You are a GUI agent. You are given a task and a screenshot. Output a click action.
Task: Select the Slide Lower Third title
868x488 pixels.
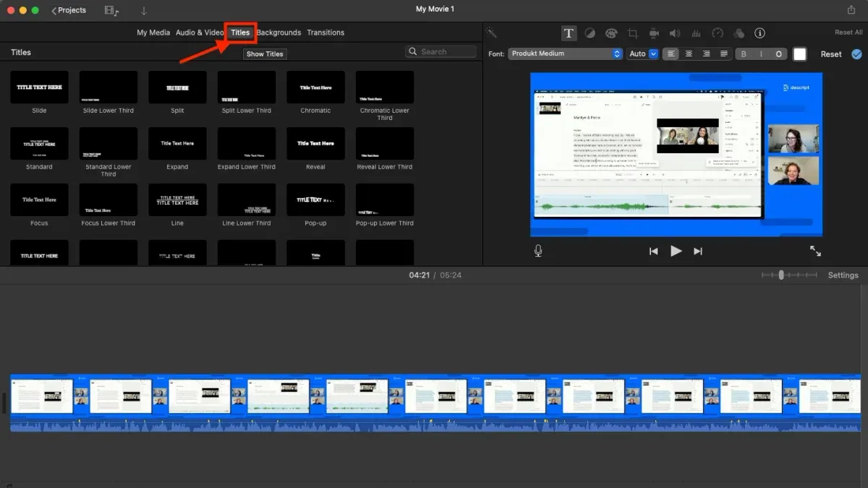click(109, 87)
